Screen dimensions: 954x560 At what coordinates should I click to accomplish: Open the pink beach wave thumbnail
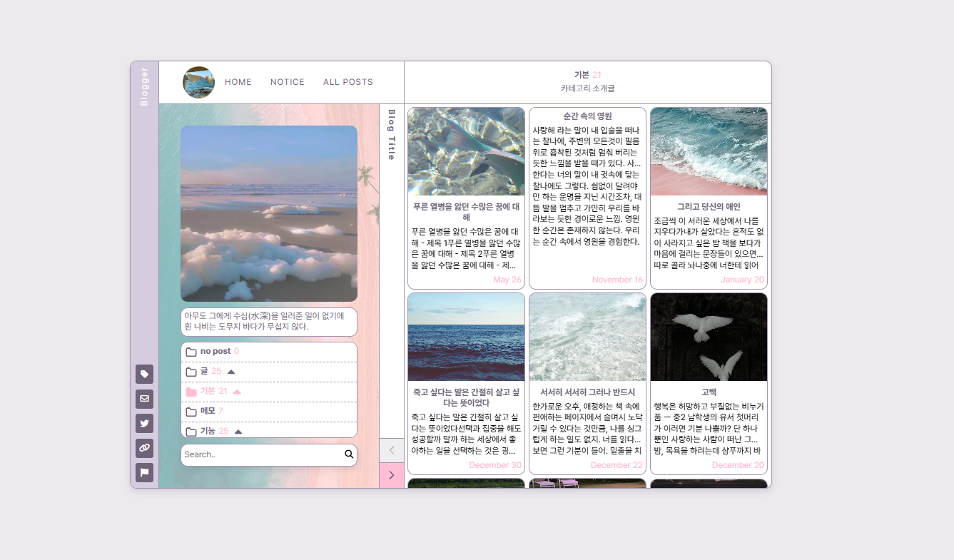point(709,151)
